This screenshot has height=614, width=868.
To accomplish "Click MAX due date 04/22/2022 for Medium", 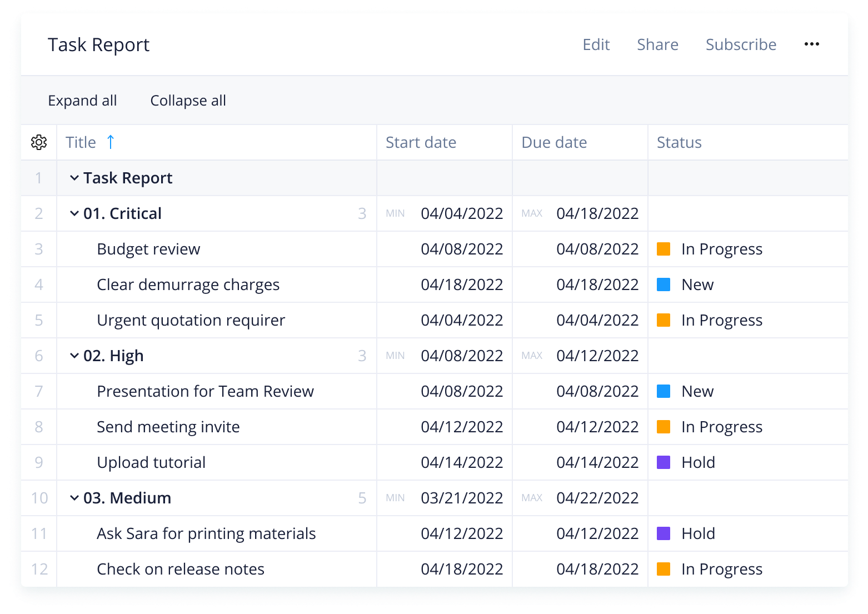I will click(x=597, y=498).
